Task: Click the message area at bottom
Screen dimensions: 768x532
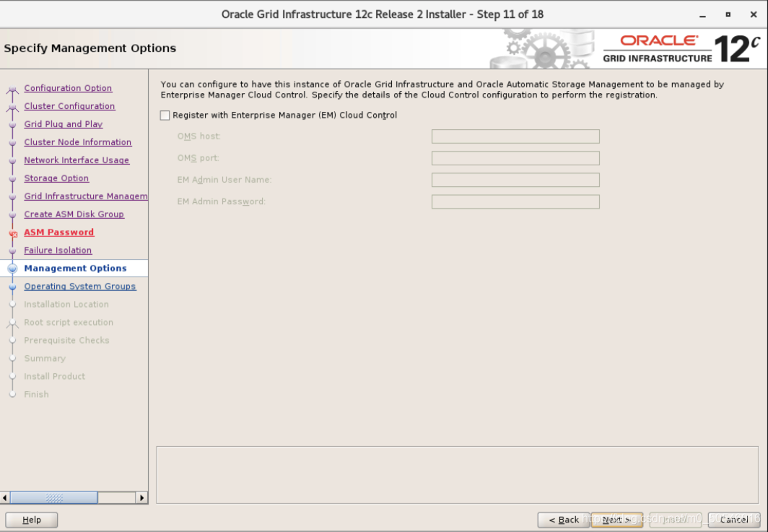Action: pos(458,475)
